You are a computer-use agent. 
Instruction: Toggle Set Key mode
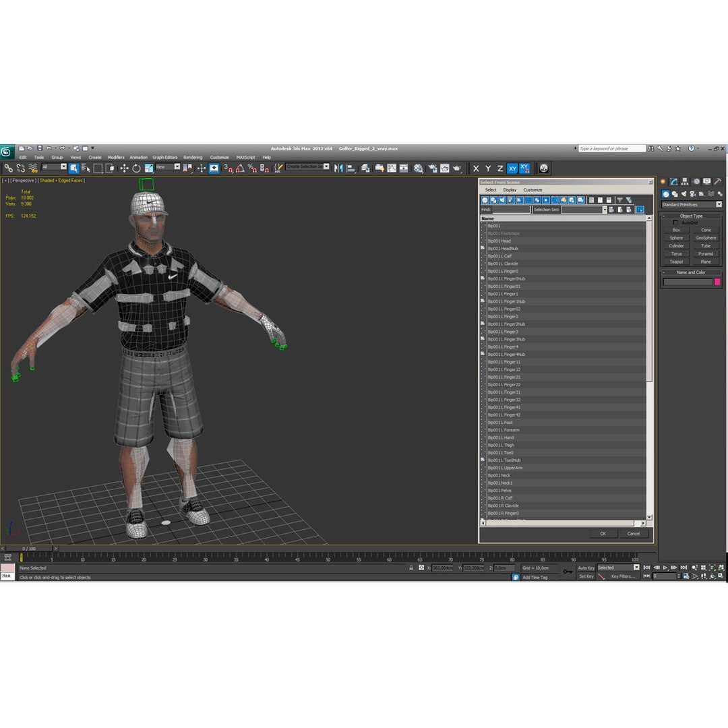586,576
